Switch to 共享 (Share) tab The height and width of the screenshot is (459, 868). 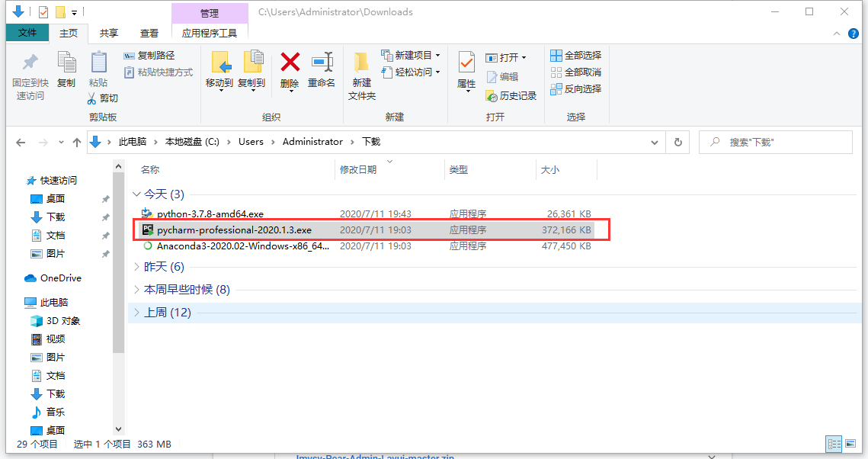(x=108, y=34)
